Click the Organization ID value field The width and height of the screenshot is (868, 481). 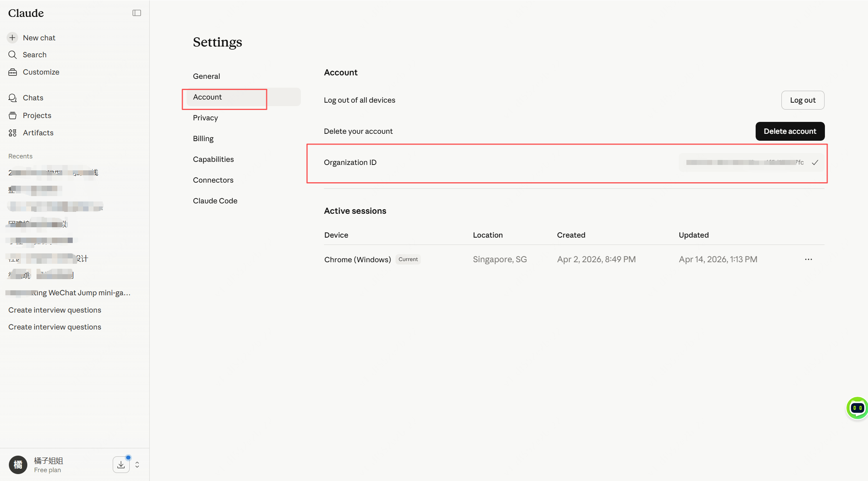(744, 162)
